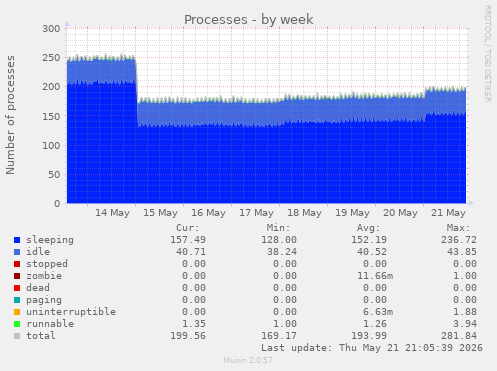This screenshot has width=497, height=371.
Task: Click the 'Max:' column header
Action: tap(459, 228)
